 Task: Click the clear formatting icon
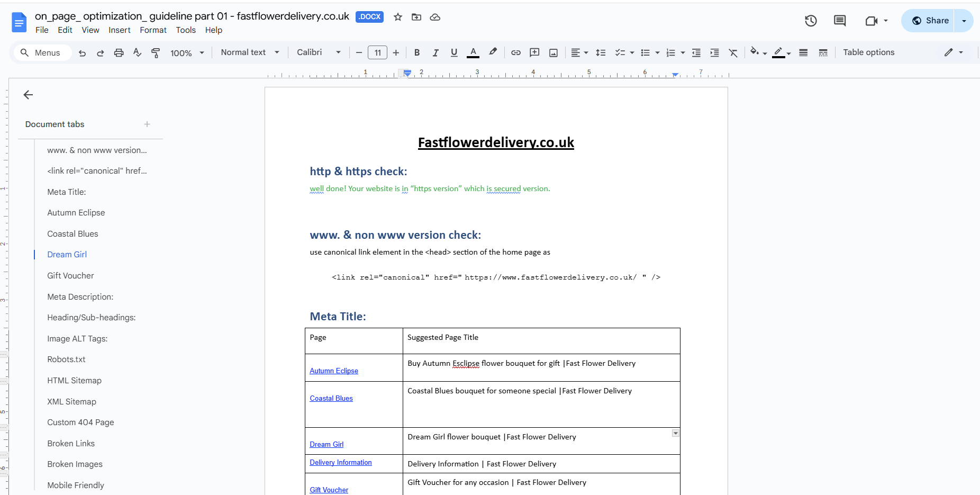(x=733, y=52)
